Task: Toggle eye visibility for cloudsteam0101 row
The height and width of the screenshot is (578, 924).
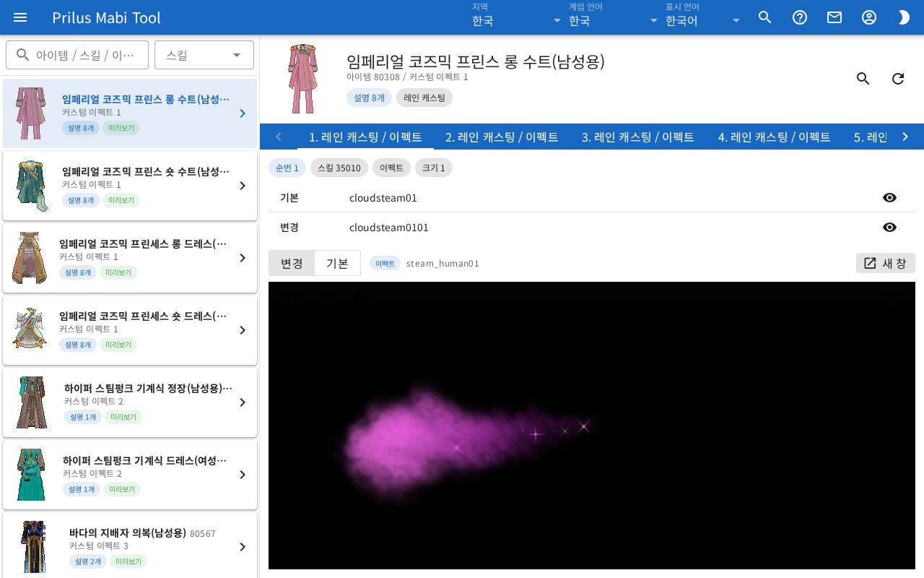Action: point(889,228)
